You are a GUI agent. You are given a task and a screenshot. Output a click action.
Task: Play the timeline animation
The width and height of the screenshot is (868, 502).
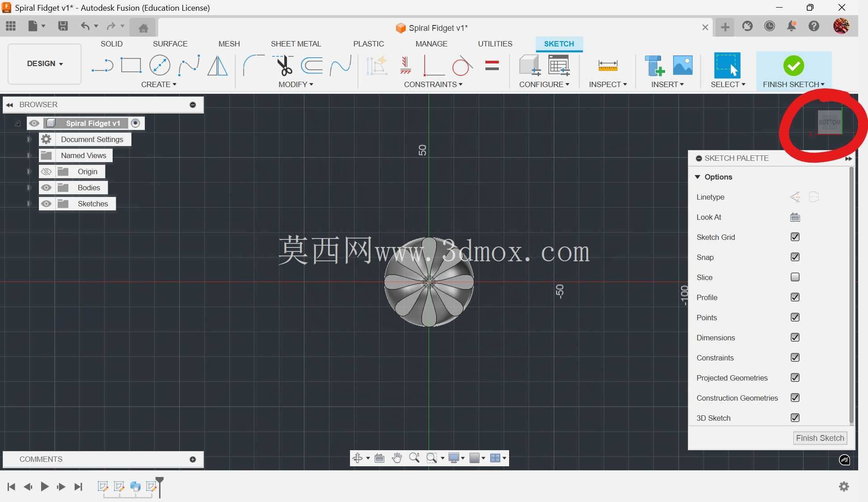coord(44,486)
